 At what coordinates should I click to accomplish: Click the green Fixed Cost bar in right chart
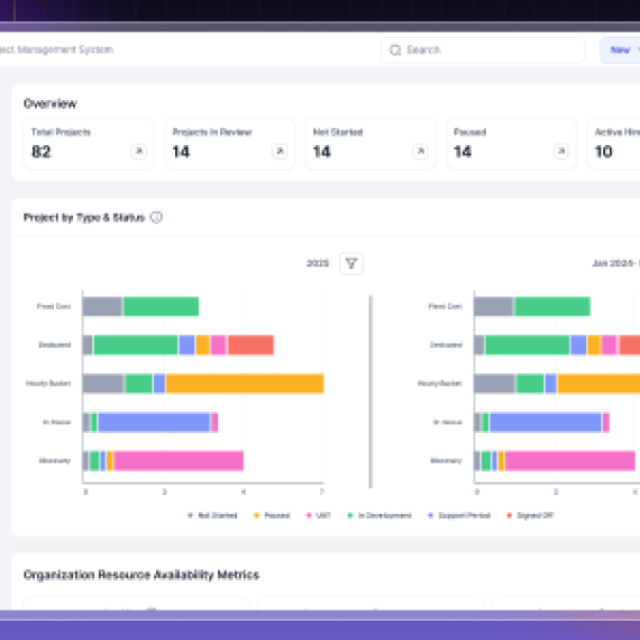point(552,307)
